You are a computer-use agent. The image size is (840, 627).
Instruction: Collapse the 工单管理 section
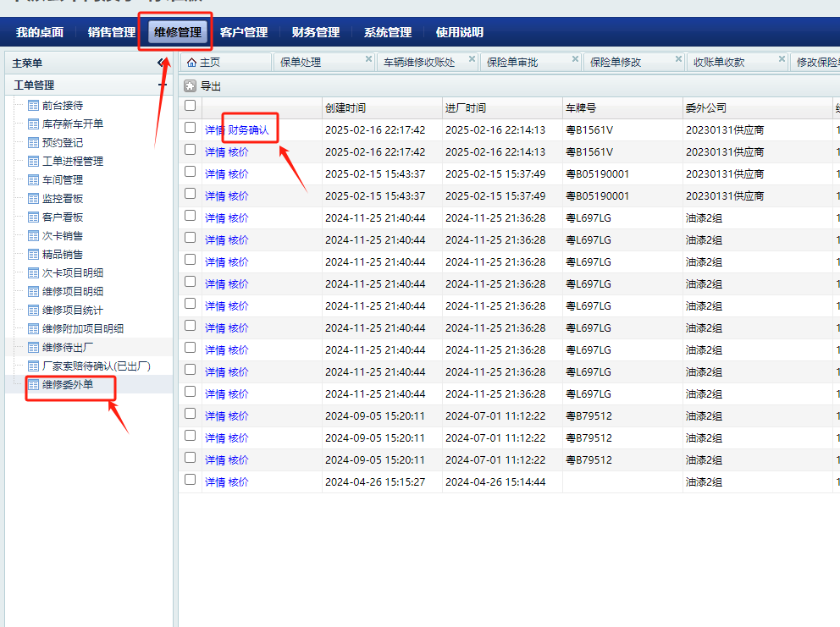tap(162, 85)
